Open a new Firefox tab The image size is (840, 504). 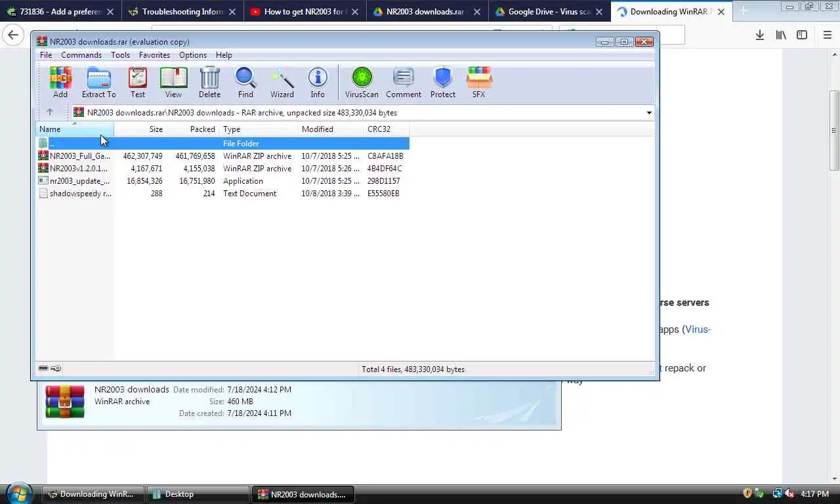[x=744, y=11]
